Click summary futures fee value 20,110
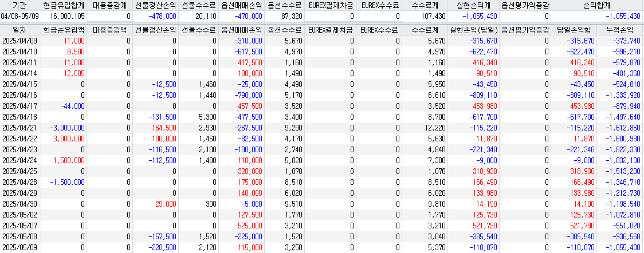644x253 pixels. (206, 17)
